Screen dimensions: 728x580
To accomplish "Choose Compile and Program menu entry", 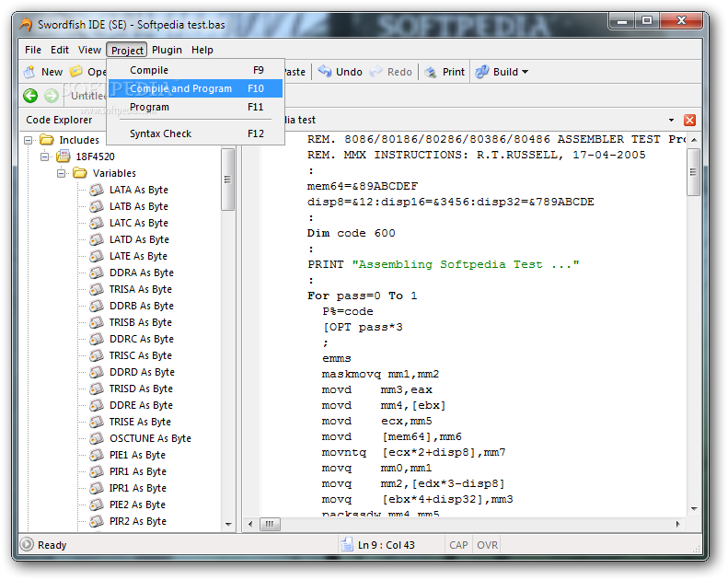I will pyautogui.click(x=195, y=88).
